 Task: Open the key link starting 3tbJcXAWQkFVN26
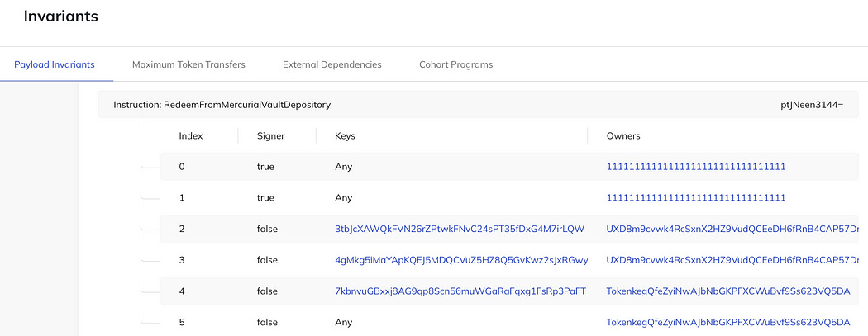(x=460, y=229)
